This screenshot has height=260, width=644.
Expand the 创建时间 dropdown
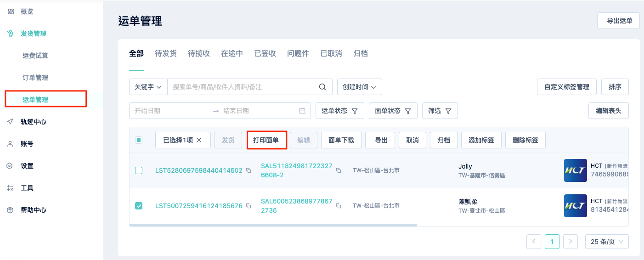(360, 87)
